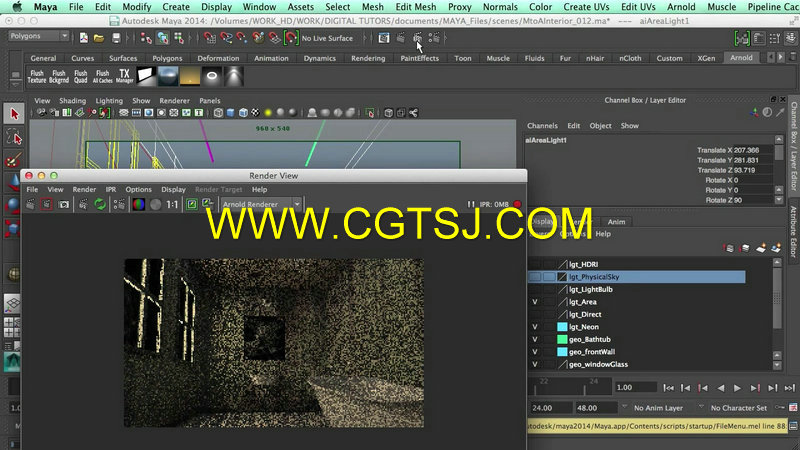Viewport: 800px width, 450px height.
Task: Create Arnold skydome light from shelf
Action: pos(168,77)
